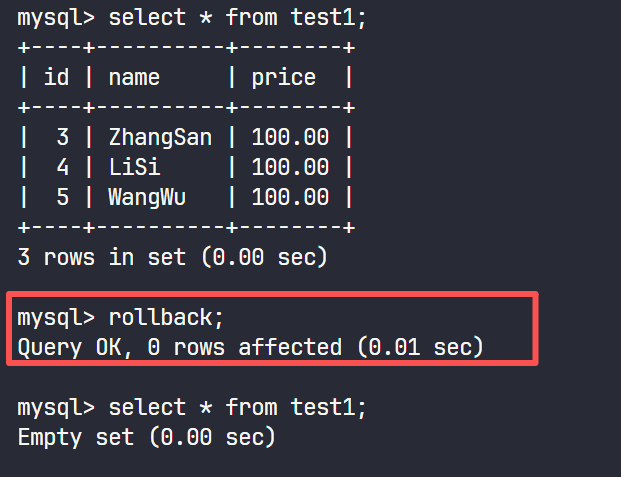Viewport: 621px width, 477px height.
Task: Click the "3 rows in set" result line
Action: pos(172,257)
